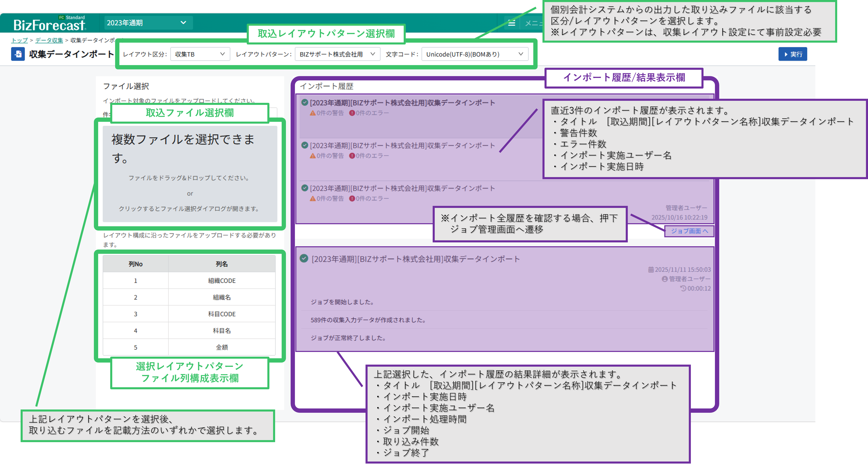This screenshot has height=466, width=868.
Task: Open the データ収集 breadcrumb link
Action: tap(49, 40)
